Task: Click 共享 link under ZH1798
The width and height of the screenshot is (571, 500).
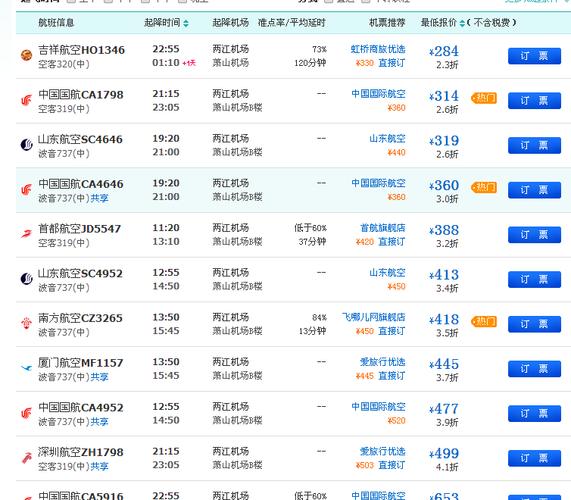Action: click(x=99, y=467)
